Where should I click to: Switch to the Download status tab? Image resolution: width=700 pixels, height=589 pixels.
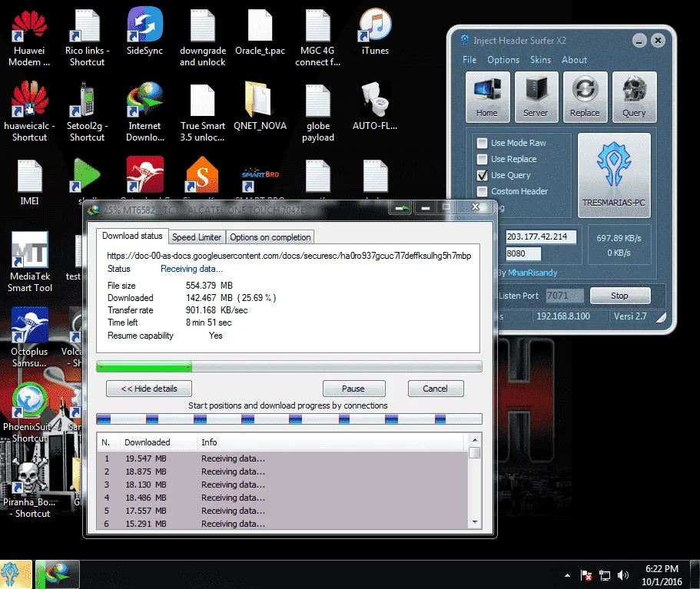click(132, 236)
